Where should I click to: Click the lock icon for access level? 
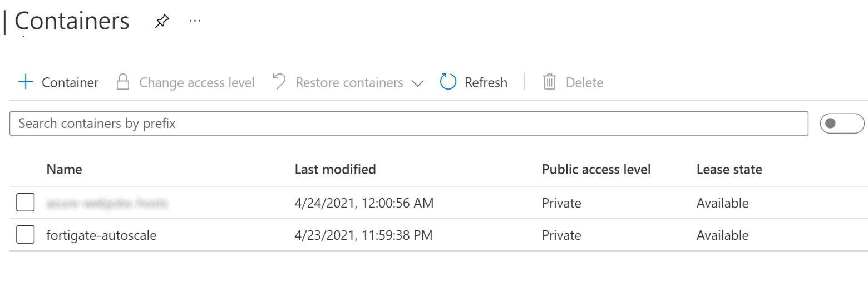pyautogui.click(x=122, y=82)
